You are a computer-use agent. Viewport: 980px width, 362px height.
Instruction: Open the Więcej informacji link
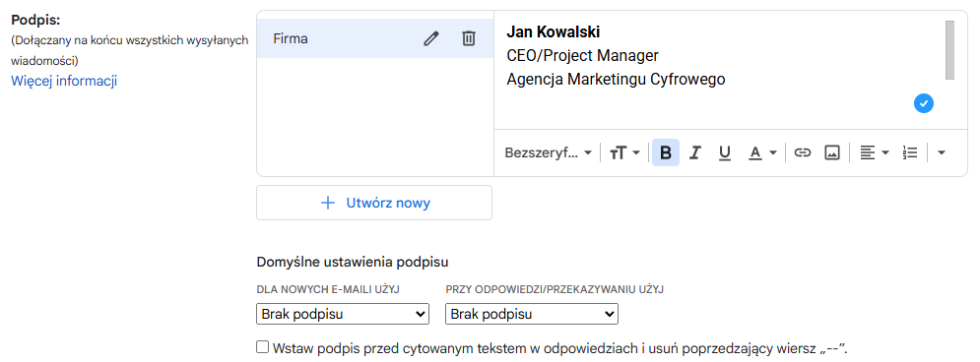(64, 81)
